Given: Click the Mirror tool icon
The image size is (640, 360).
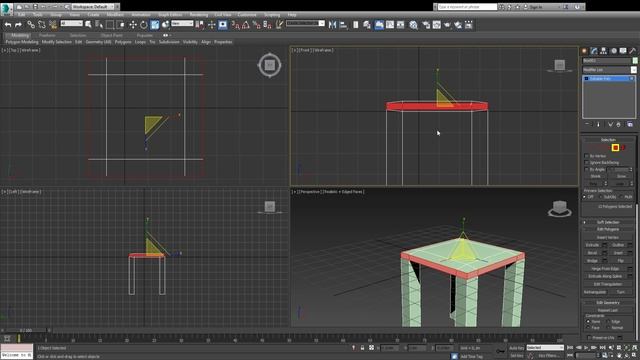Looking at the screenshot, I should tap(332, 25).
